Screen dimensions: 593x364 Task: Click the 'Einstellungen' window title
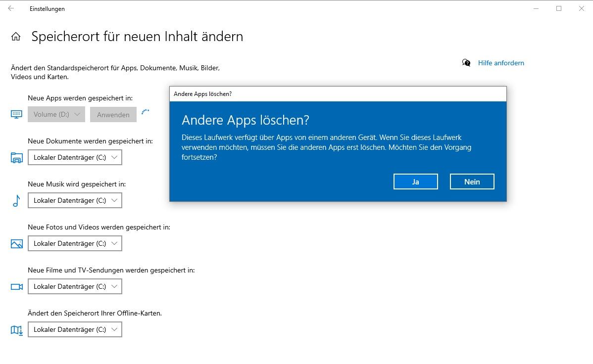[x=48, y=9]
